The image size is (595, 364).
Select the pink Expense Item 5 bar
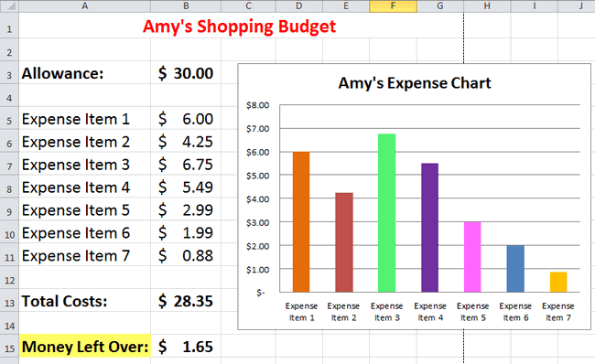pyautogui.click(x=472, y=257)
